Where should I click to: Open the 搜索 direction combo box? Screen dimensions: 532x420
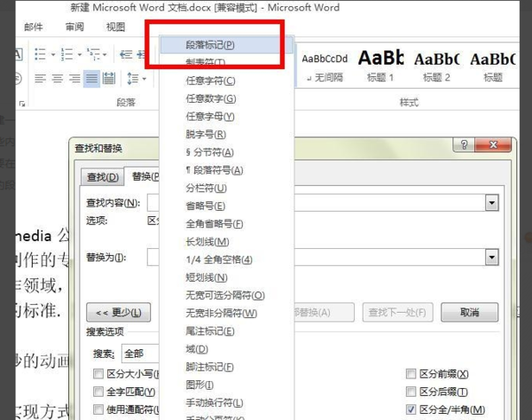pos(140,354)
